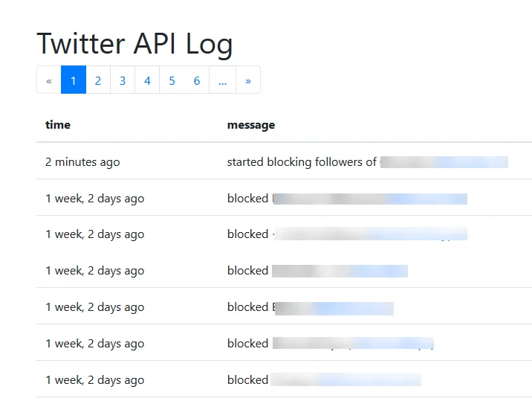
Task: Click the second 'blocked' log message
Action: [247, 234]
